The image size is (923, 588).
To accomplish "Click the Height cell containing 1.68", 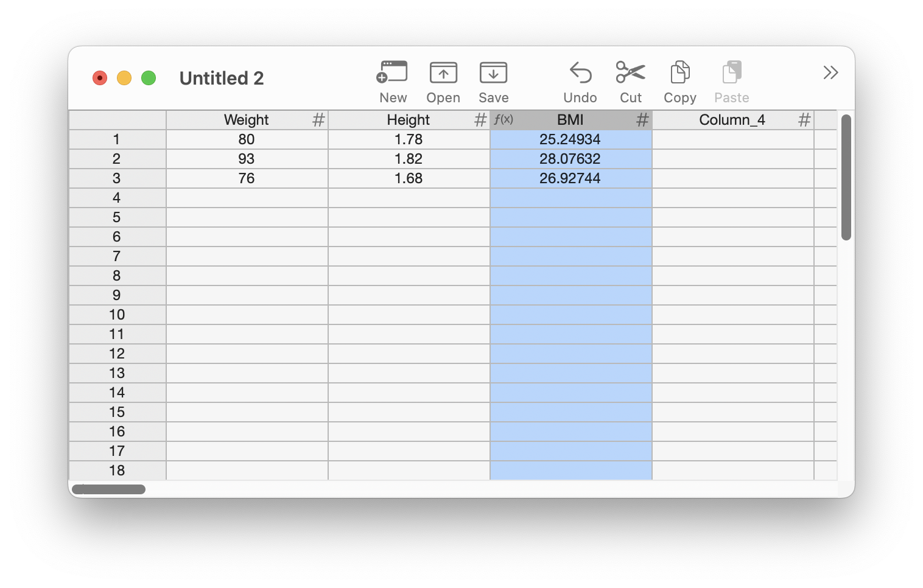I will click(409, 178).
